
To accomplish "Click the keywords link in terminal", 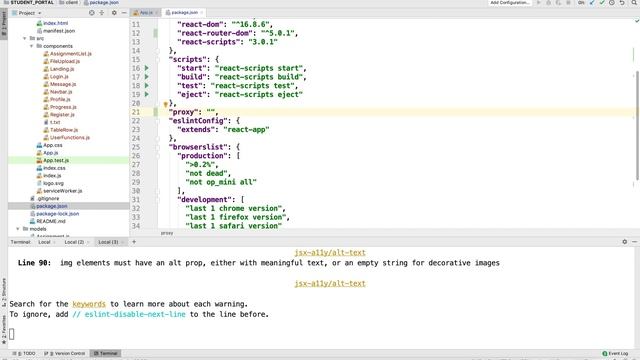I will (89, 304).
